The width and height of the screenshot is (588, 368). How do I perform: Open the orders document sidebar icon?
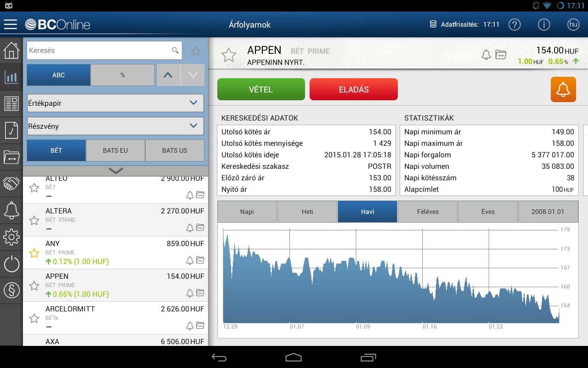coord(11,130)
